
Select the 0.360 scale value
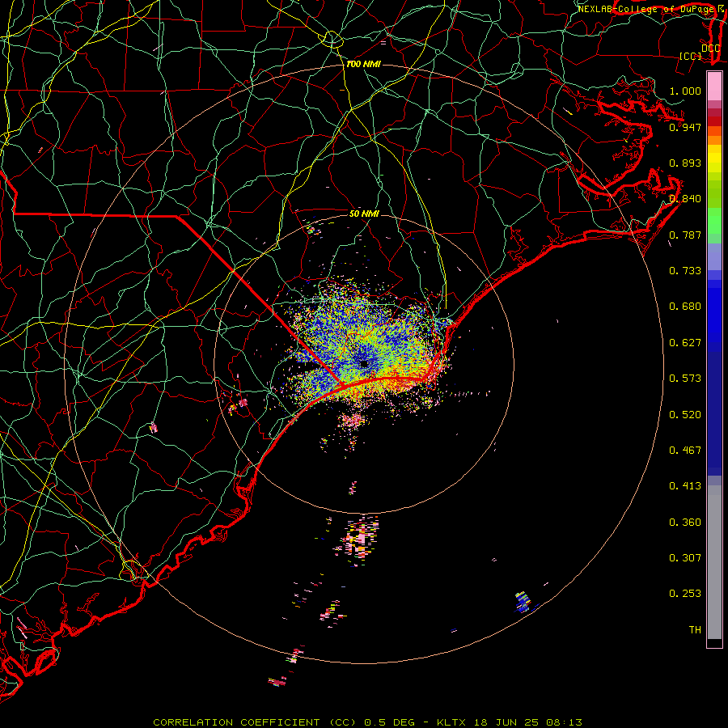coord(685,523)
